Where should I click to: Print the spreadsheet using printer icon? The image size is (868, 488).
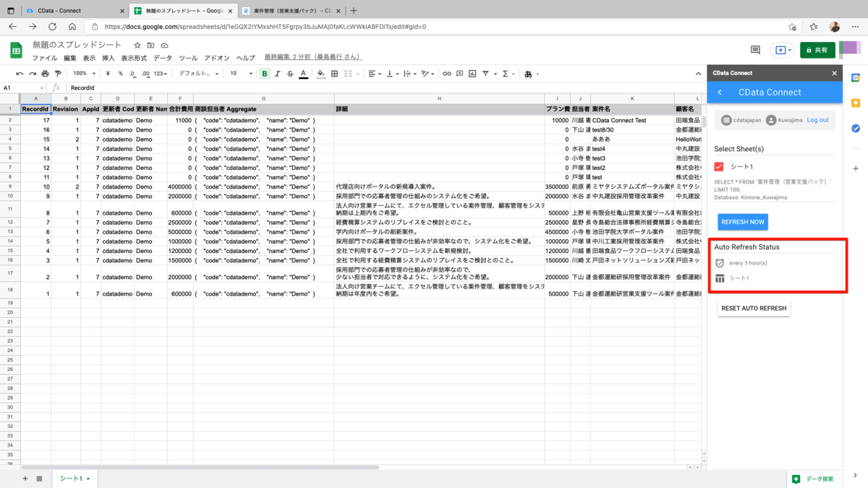[46, 74]
